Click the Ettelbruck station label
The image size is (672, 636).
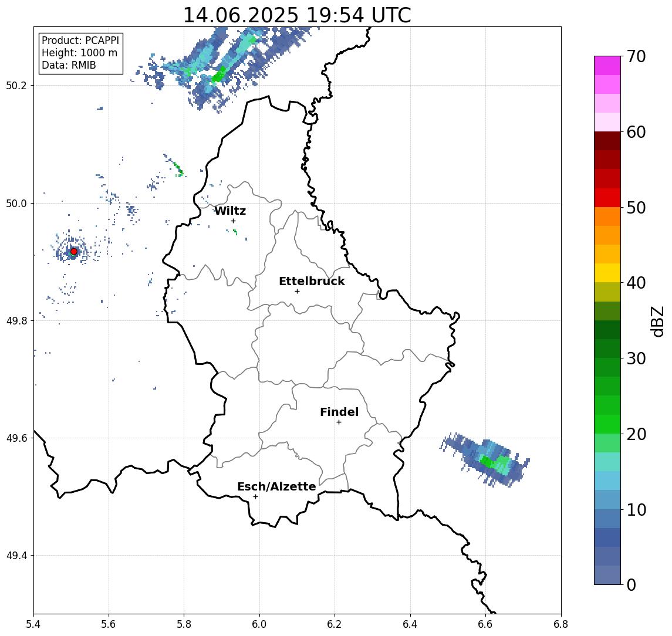(312, 281)
